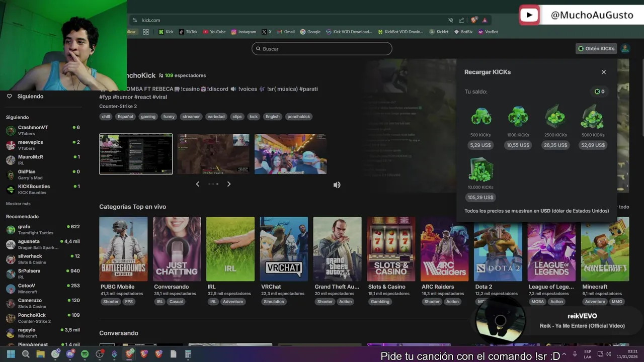Click the Shooter tag under PUBG Mobile
The height and width of the screenshot is (362, 644).
pos(111,302)
